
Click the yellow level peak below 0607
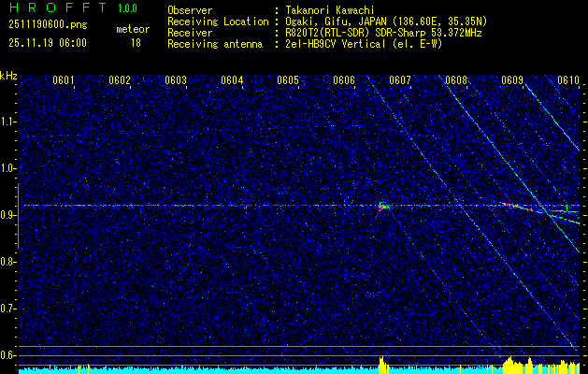tap(382, 364)
